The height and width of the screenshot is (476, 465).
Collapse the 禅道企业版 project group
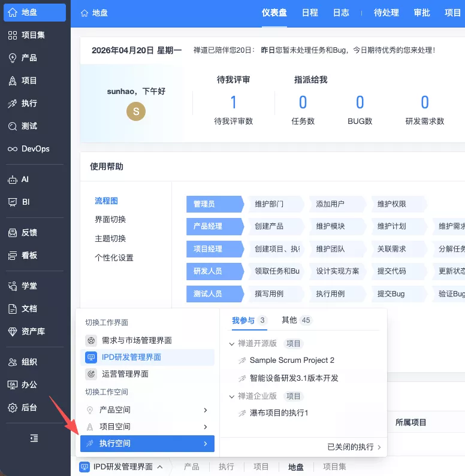point(232,397)
